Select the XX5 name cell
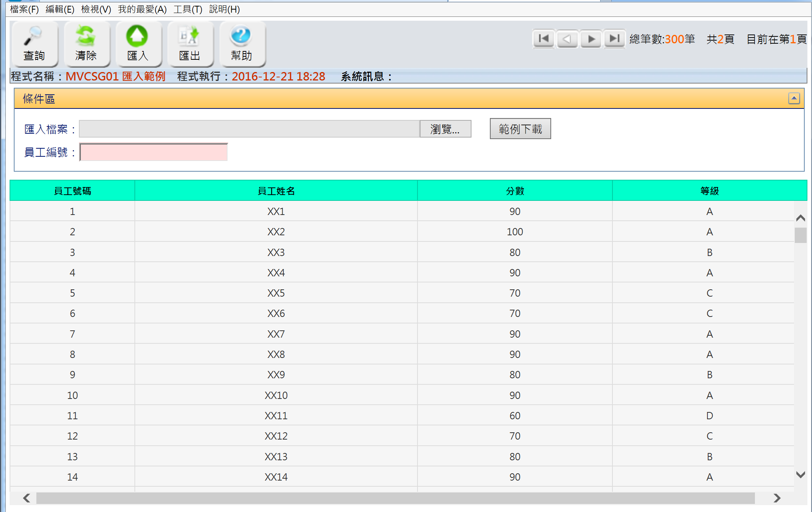This screenshot has height=512, width=812. [x=276, y=293]
